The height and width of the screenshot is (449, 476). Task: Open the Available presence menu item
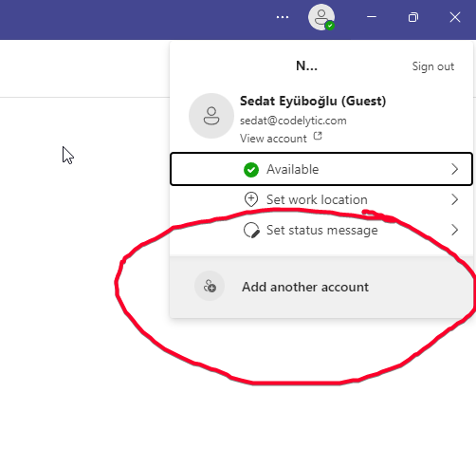click(x=321, y=169)
